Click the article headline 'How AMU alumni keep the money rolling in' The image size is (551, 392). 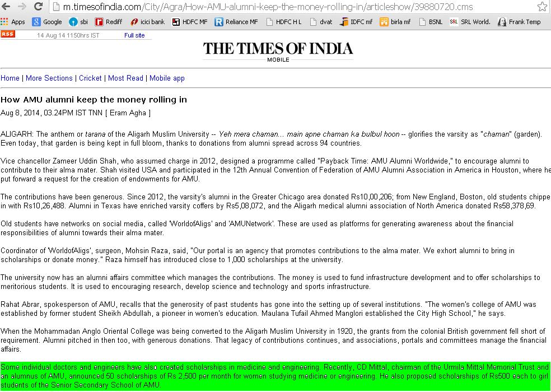[94, 100]
